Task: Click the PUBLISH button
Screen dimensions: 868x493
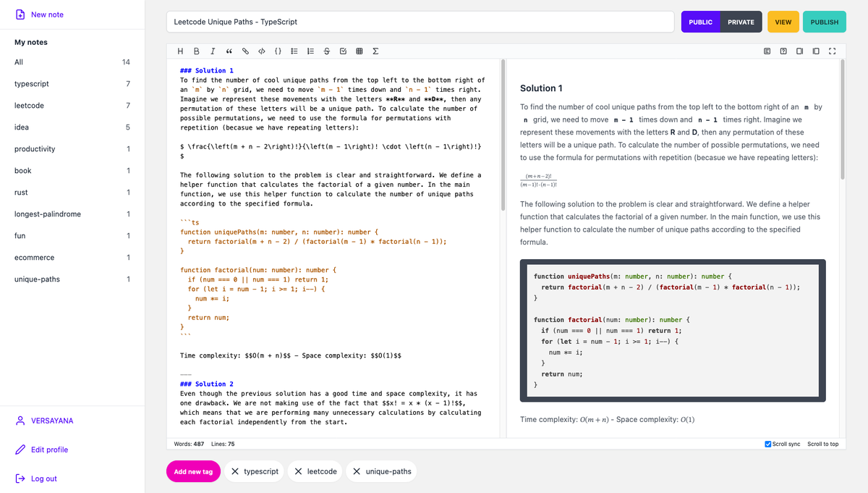Action: 825,22
